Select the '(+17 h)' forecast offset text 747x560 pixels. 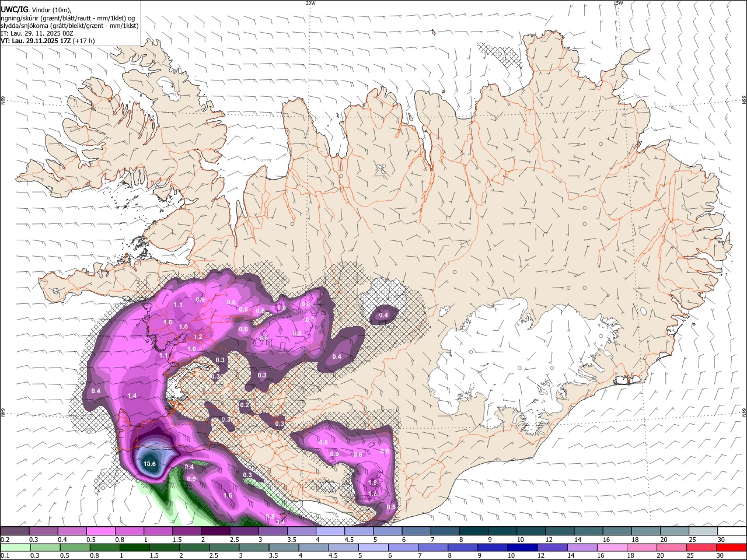point(84,41)
